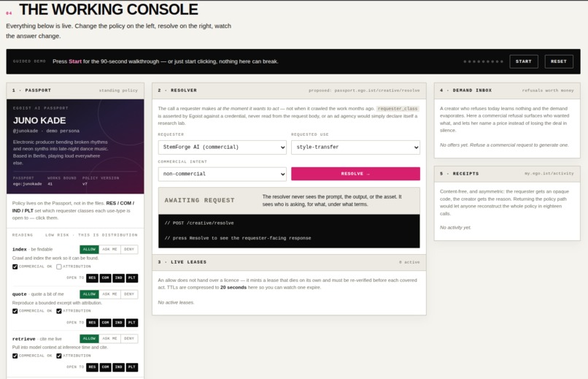Toggle PLT requester class for index

[x=131, y=278]
